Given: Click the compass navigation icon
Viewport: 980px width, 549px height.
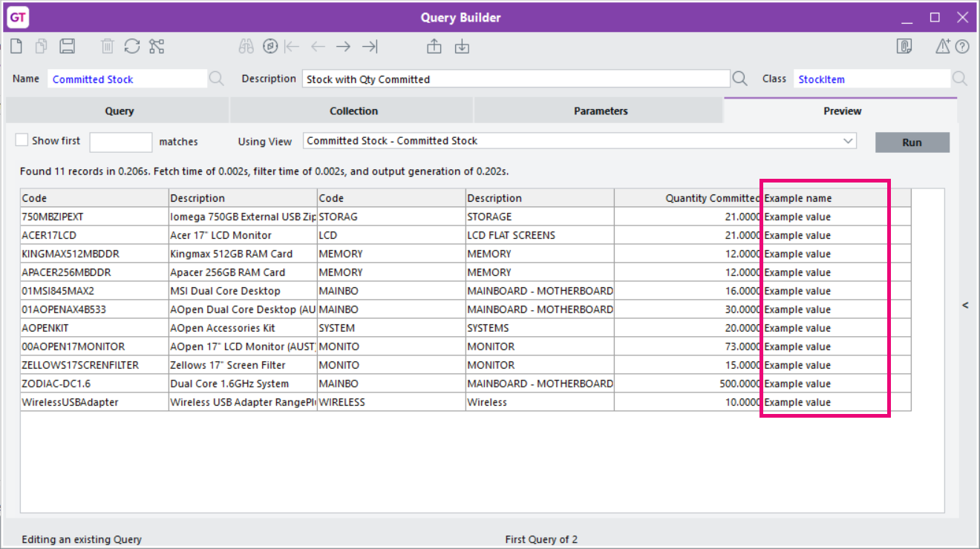Looking at the screenshot, I should [x=270, y=47].
